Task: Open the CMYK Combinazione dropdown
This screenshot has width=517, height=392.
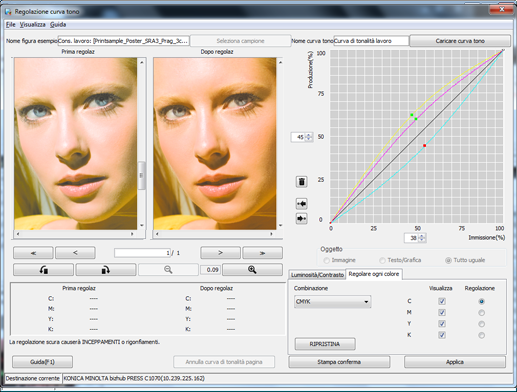Action: (x=332, y=302)
